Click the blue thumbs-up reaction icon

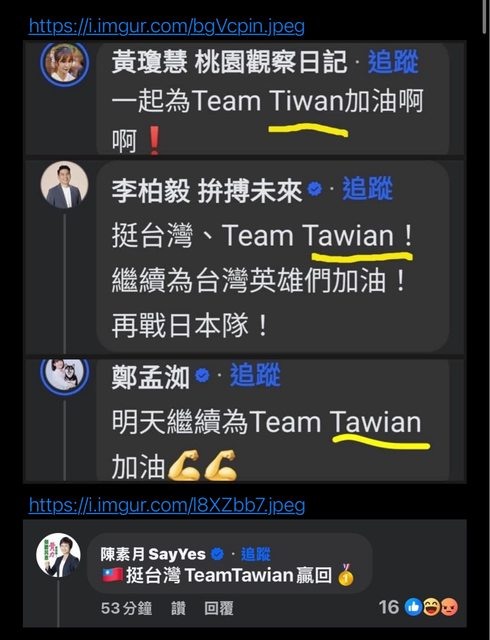pyautogui.click(x=413, y=607)
